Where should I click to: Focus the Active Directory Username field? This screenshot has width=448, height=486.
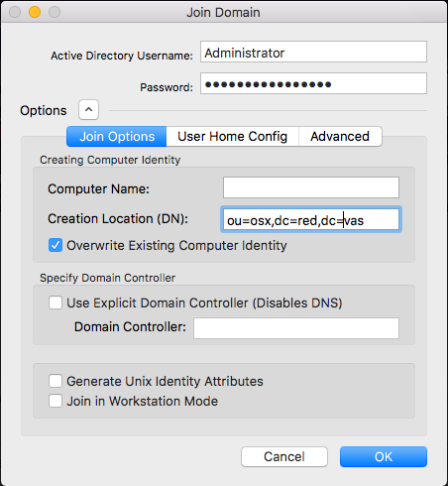pos(313,52)
